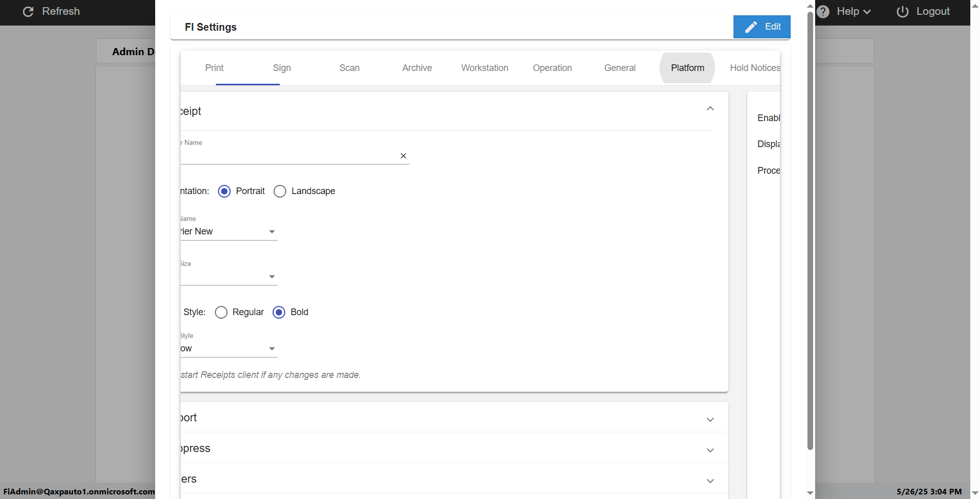Viewport: 980px width, 499px height.
Task: Switch to the Archive tab
Action: pos(417,68)
